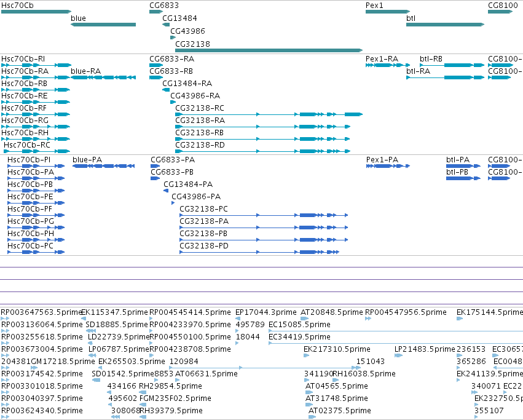This screenshot has width=523, height=420.
Task: Select EST EK217310.5prime
Action: pyautogui.click(x=337, y=349)
